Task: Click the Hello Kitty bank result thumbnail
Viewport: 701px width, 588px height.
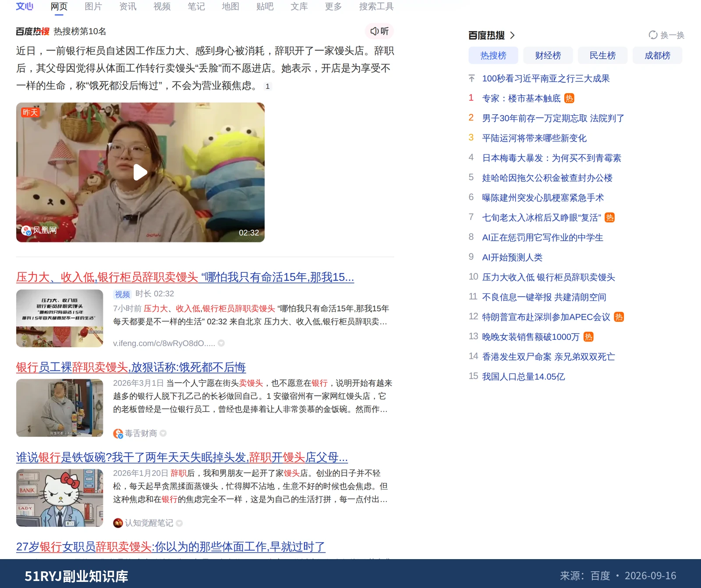Action: tap(60, 498)
